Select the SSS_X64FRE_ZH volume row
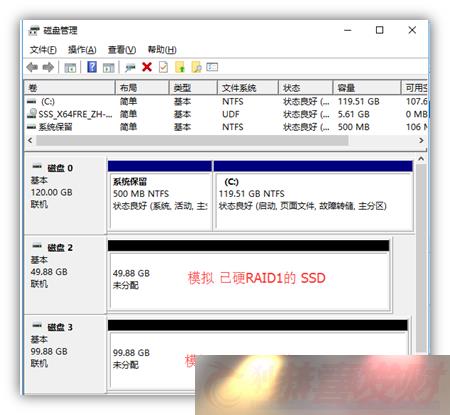The width and height of the screenshot is (450, 415). click(226, 114)
